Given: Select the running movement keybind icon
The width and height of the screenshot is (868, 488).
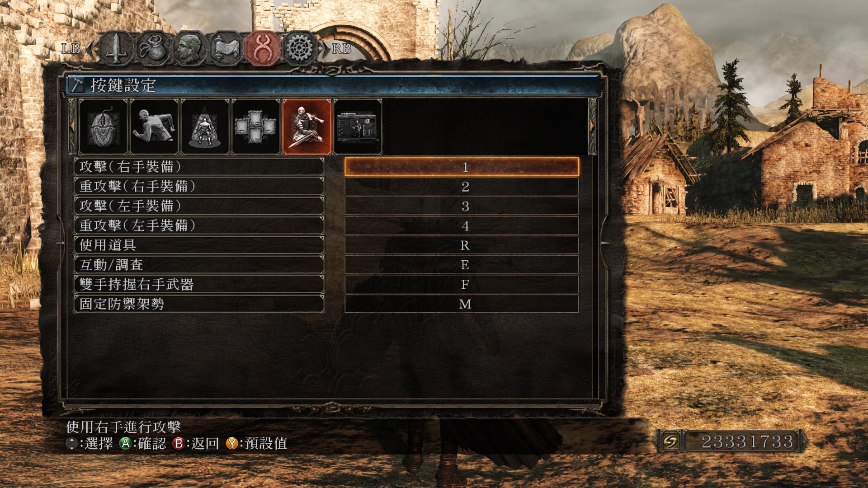Looking at the screenshot, I should point(154,127).
